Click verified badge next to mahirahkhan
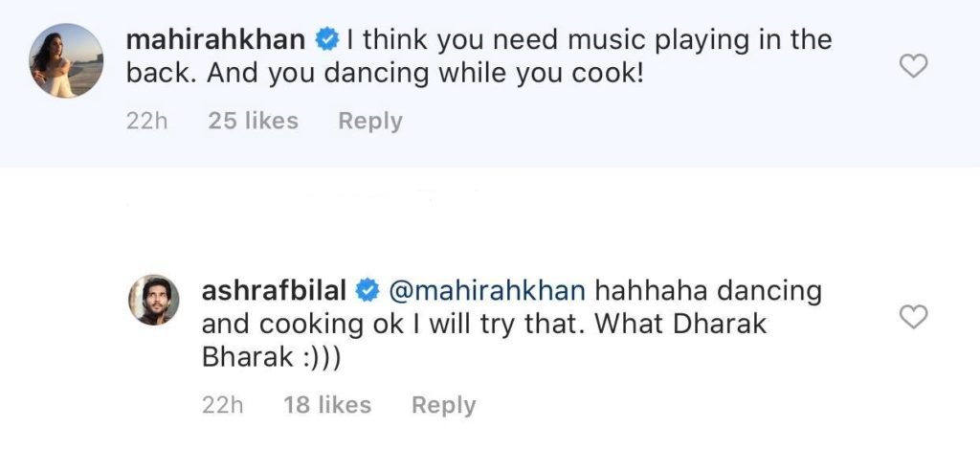Screen dimensions: 980x450 click(x=327, y=40)
